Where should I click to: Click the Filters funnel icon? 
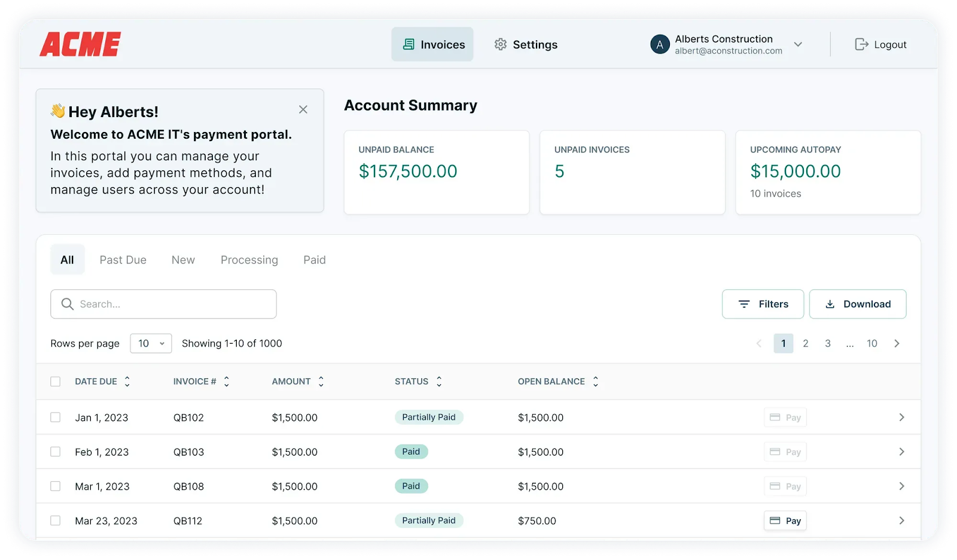[x=744, y=304]
